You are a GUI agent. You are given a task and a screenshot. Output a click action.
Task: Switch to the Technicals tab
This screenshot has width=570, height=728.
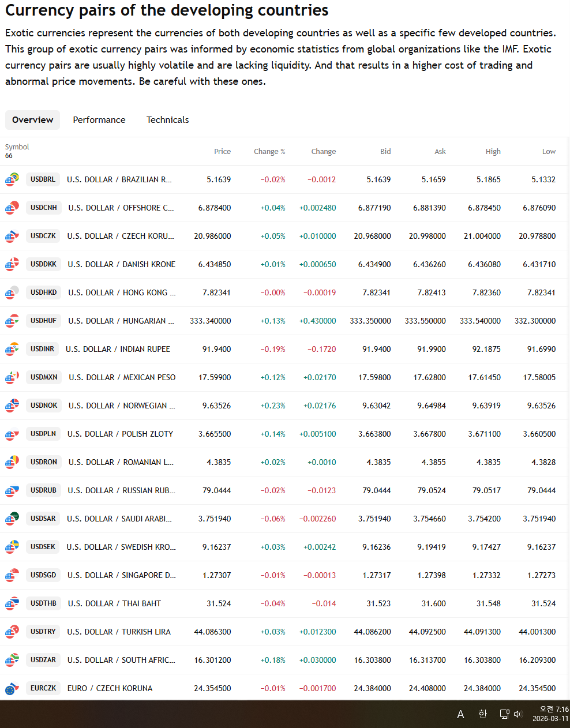pyautogui.click(x=168, y=120)
